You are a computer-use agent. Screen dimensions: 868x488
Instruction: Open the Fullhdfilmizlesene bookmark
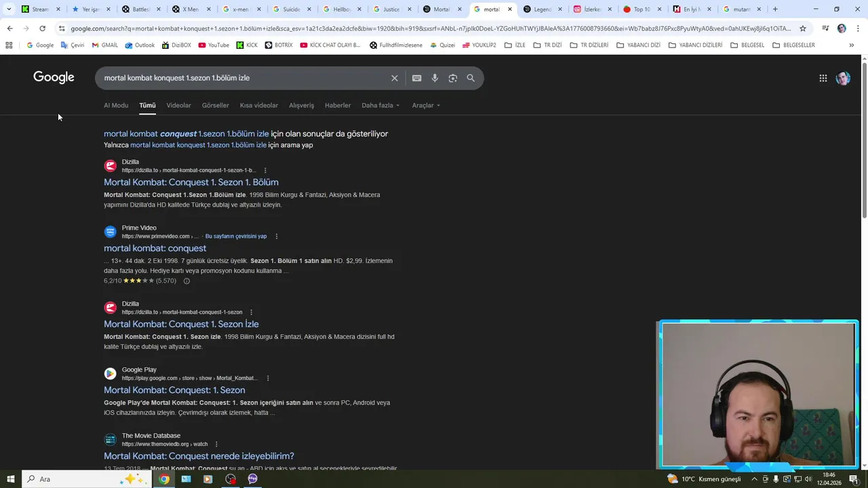(x=396, y=45)
